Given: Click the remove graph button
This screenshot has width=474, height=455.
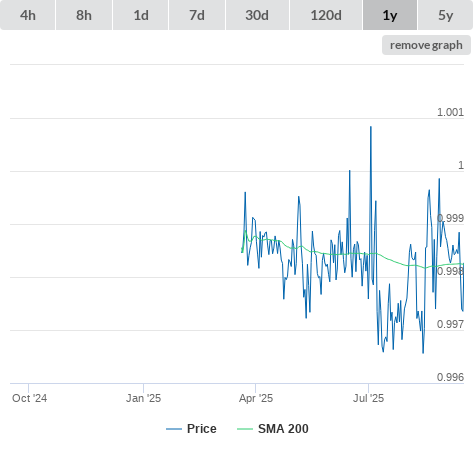Looking at the screenshot, I should coord(426,45).
